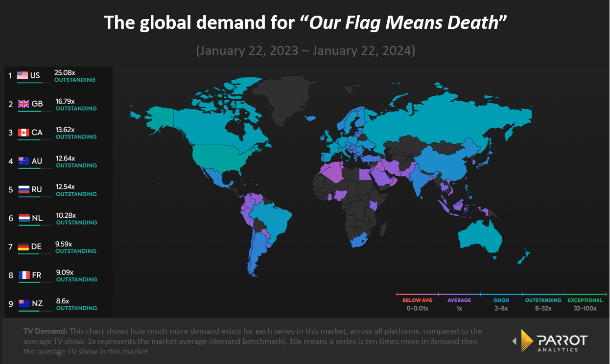Click the "GOOD" legend label
The image size is (610, 364).
(x=501, y=300)
